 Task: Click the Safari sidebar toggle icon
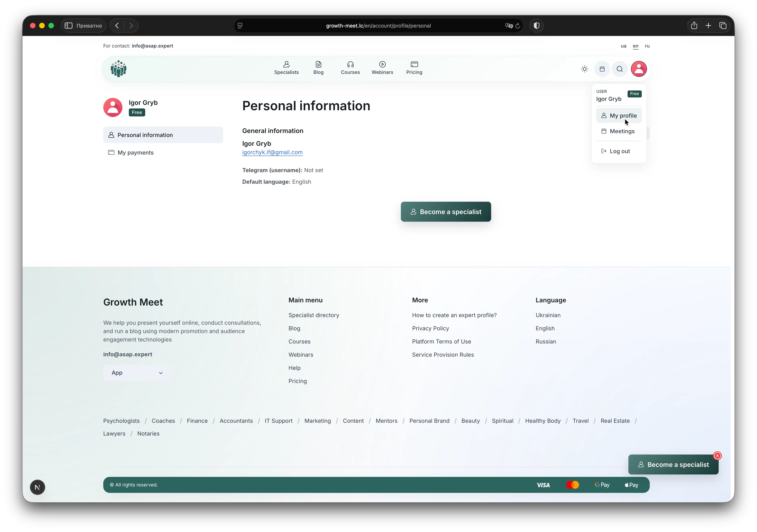69,26
